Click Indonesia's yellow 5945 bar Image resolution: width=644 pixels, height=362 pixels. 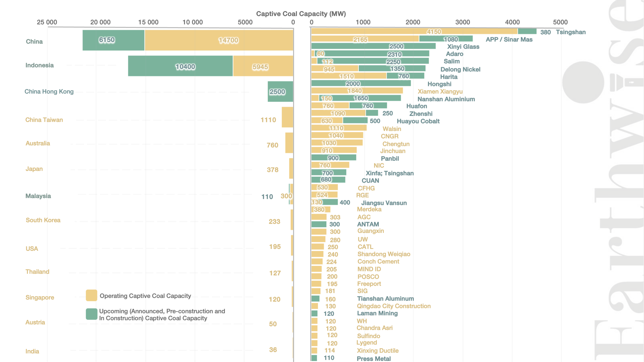point(263,66)
